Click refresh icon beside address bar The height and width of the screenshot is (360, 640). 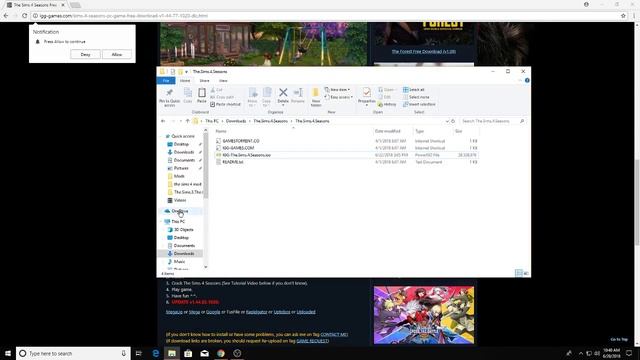pyautogui.click(x=453, y=121)
